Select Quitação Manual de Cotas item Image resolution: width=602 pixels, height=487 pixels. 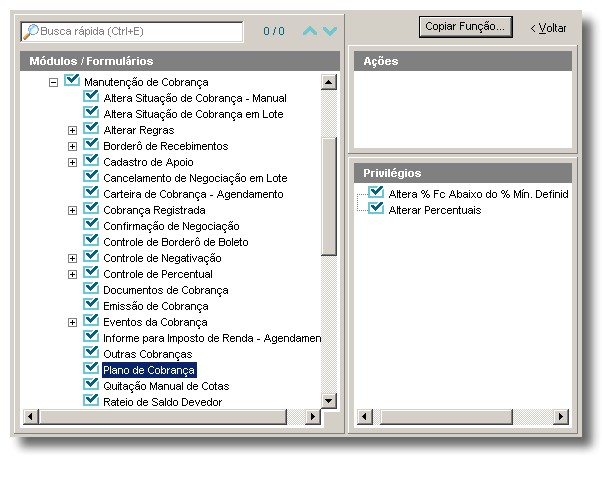point(166,386)
